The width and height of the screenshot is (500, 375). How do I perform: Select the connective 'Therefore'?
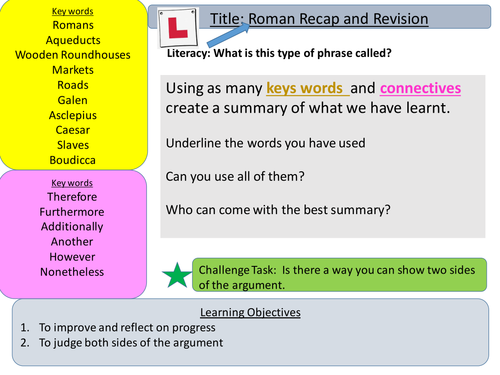tap(72, 197)
